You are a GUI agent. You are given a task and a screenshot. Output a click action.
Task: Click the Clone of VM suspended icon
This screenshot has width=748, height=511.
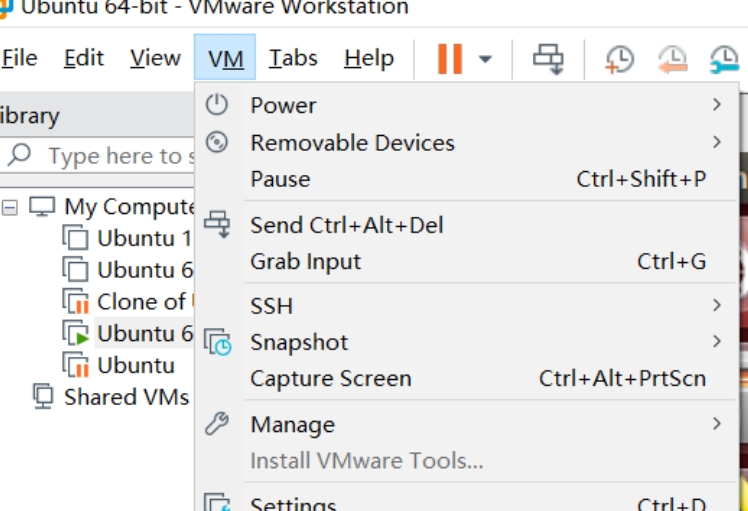tap(75, 302)
